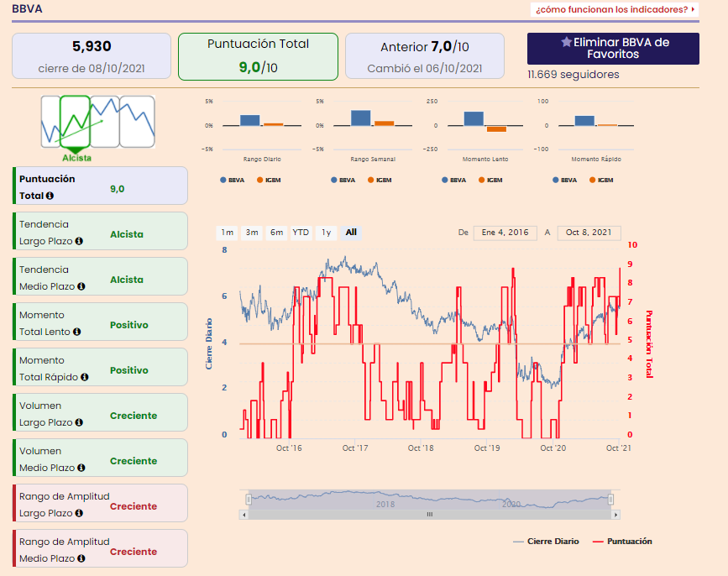728x576 pixels.
Task: Toggle IGBM legend under Momento Rápido
Action: [x=601, y=180]
